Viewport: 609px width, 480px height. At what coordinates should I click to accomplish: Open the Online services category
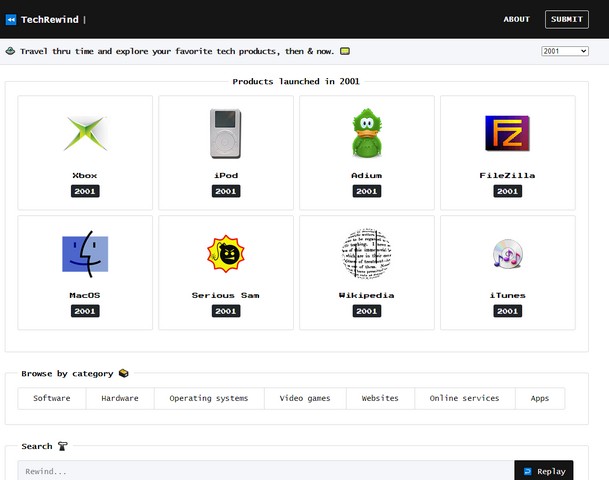coord(464,398)
